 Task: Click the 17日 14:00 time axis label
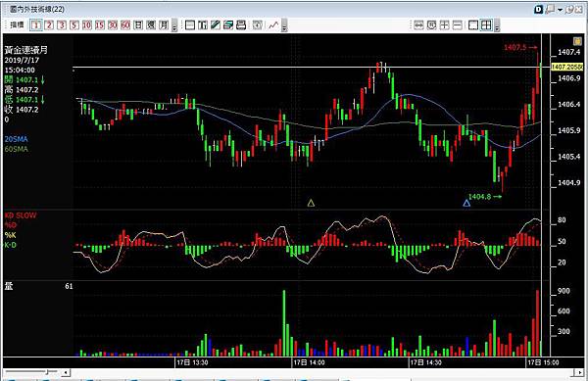tap(309, 362)
